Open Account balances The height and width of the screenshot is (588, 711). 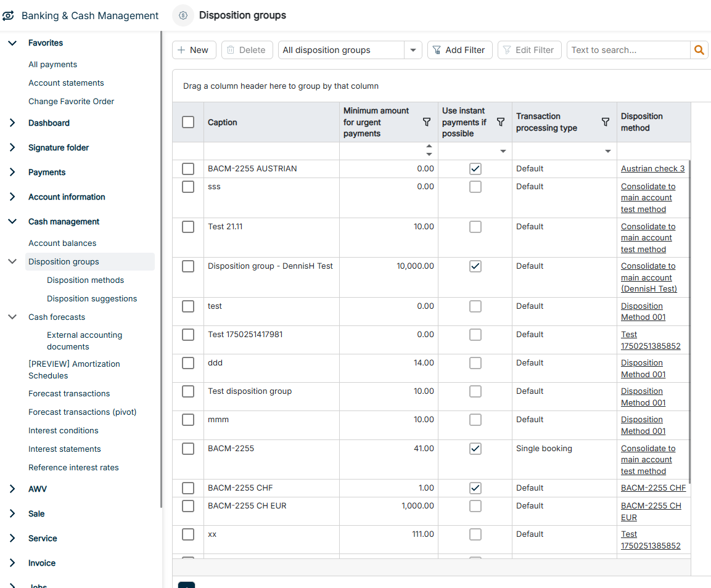(x=62, y=243)
